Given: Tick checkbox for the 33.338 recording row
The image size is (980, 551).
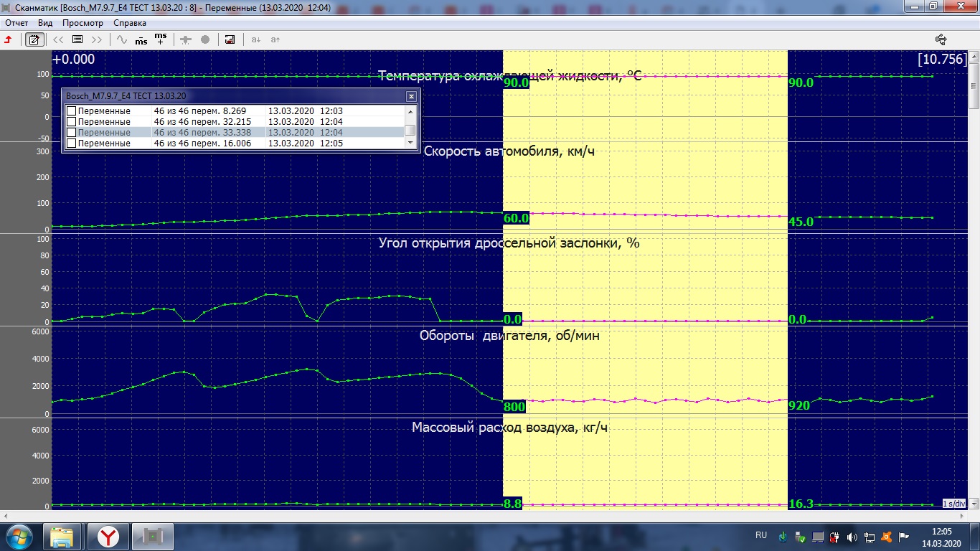Looking at the screenshot, I should point(71,133).
